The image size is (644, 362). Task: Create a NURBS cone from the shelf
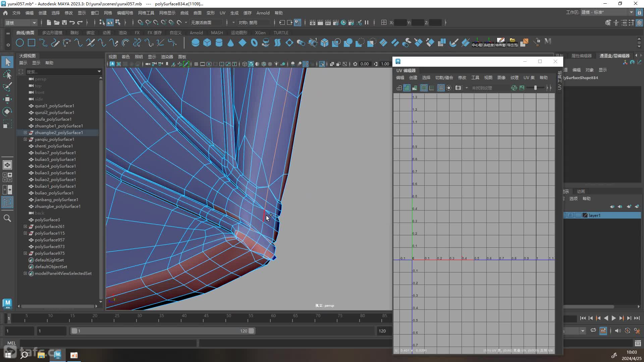pos(230,43)
